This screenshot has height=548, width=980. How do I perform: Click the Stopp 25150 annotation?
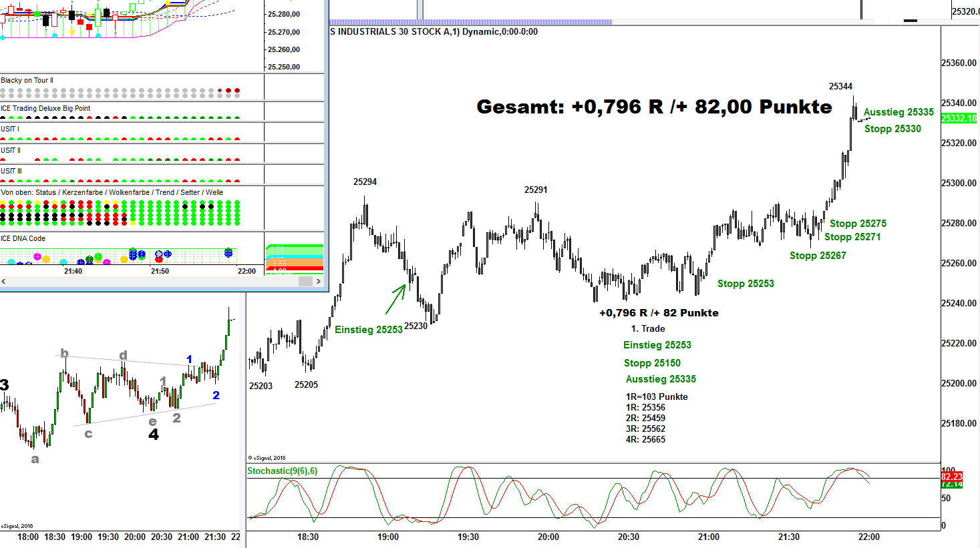point(652,363)
